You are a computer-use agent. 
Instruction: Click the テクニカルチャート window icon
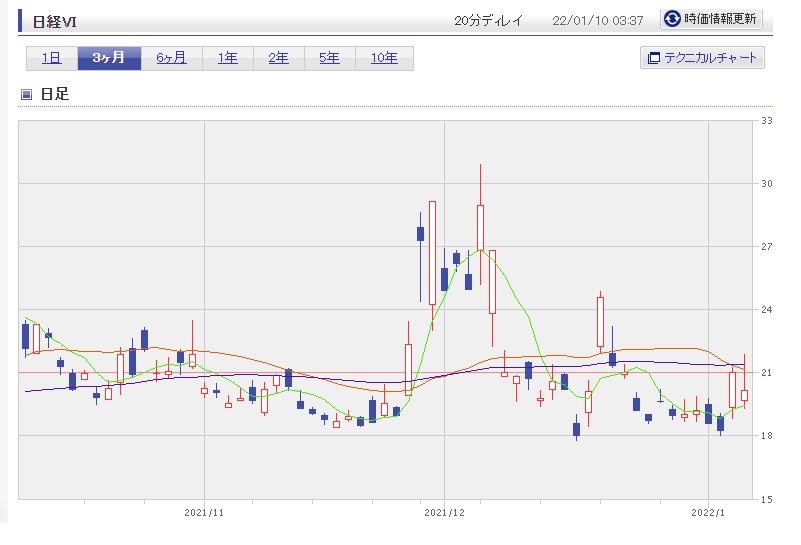654,58
